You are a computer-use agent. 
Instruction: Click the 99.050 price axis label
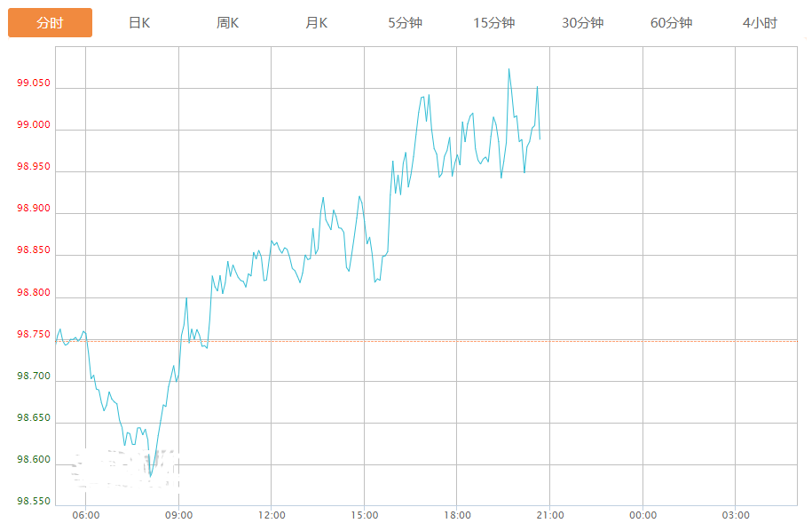pyautogui.click(x=34, y=84)
